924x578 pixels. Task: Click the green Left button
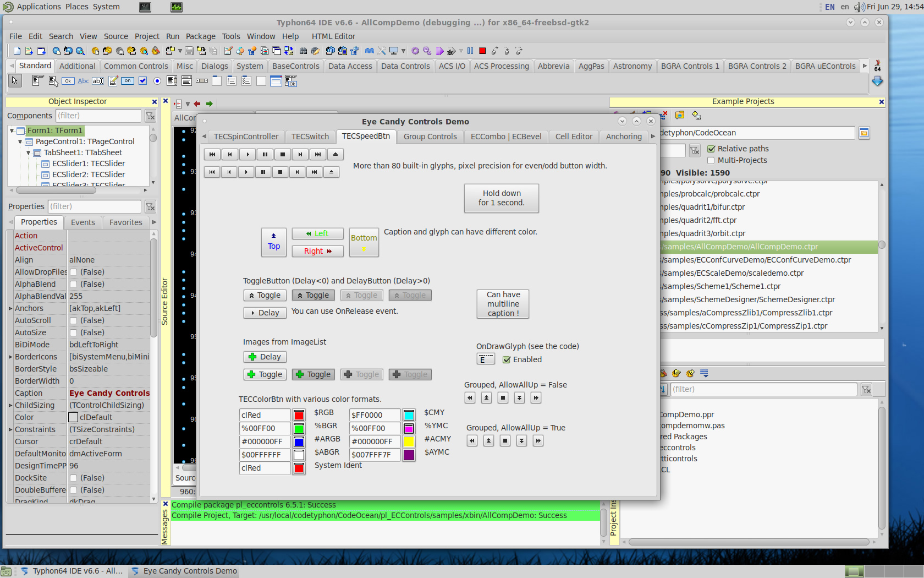click(318, 233)
